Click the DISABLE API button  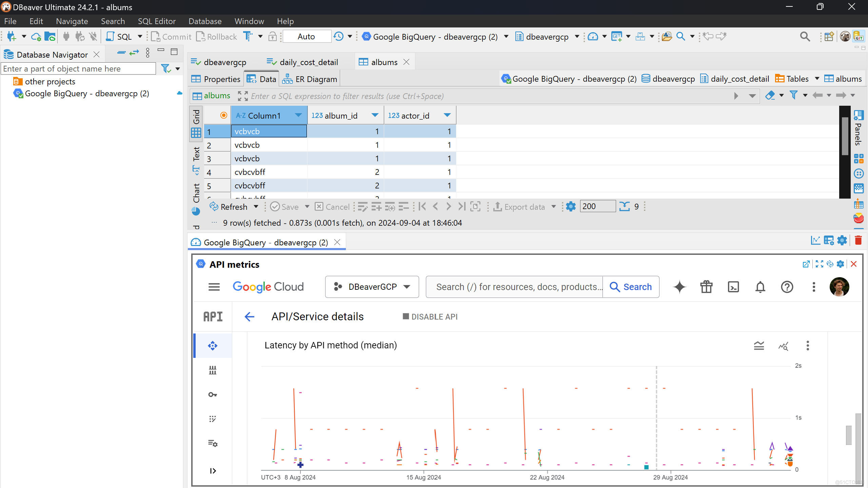pos(430,317)
